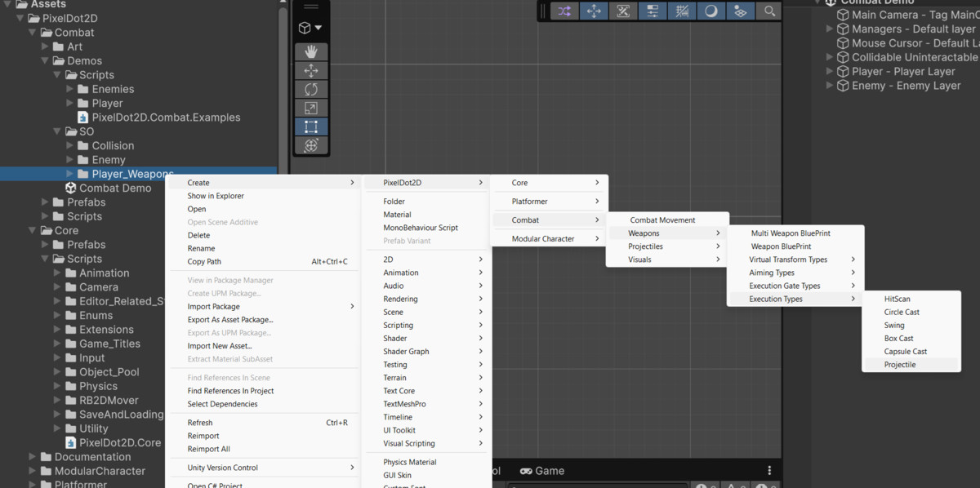This screenshot has width=980, height=488.
Task: Select Mouse Cursor object in Hierarchy
Action: click(x=908, y=43)
